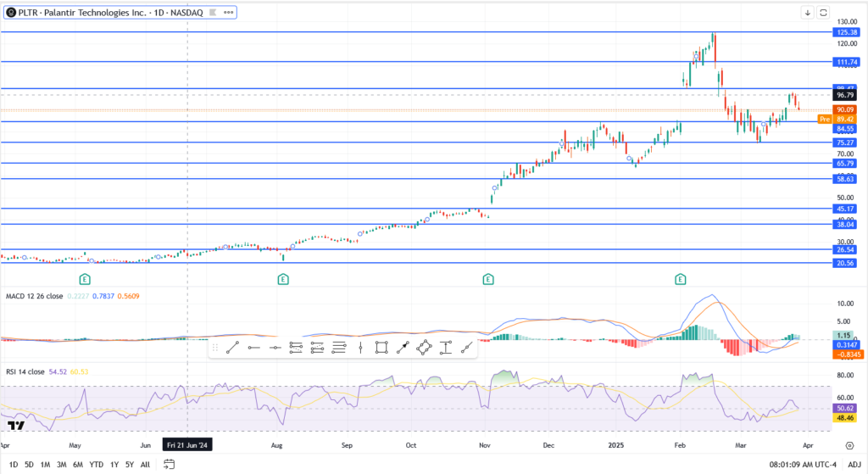Enter fullscreen mode for the chart
Image resolution: width=868 pixels, height=474 pixels.
(x=823, y=12)
